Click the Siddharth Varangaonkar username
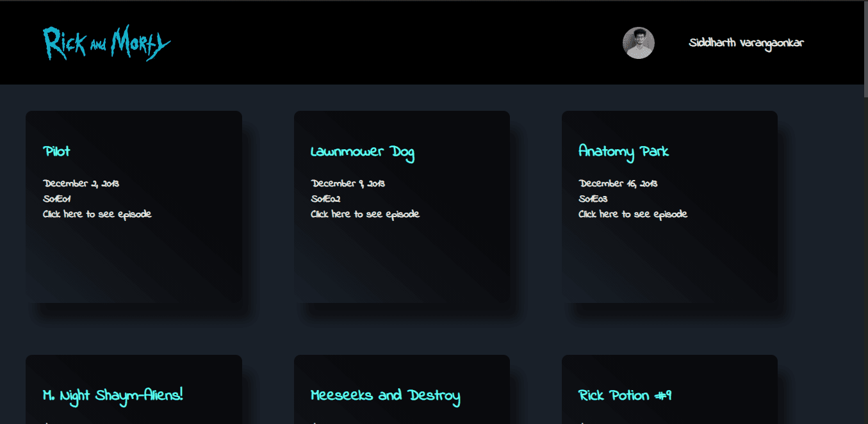Image resolution: width=868 pixels, height=424 pixels. coord(746,43)
